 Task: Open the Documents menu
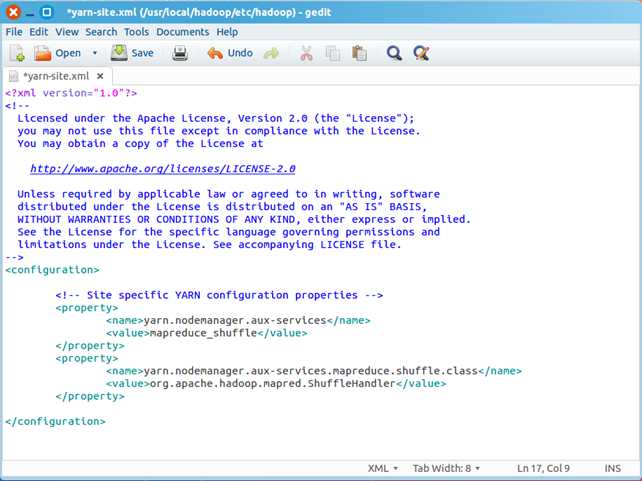(x=183, y=32)
